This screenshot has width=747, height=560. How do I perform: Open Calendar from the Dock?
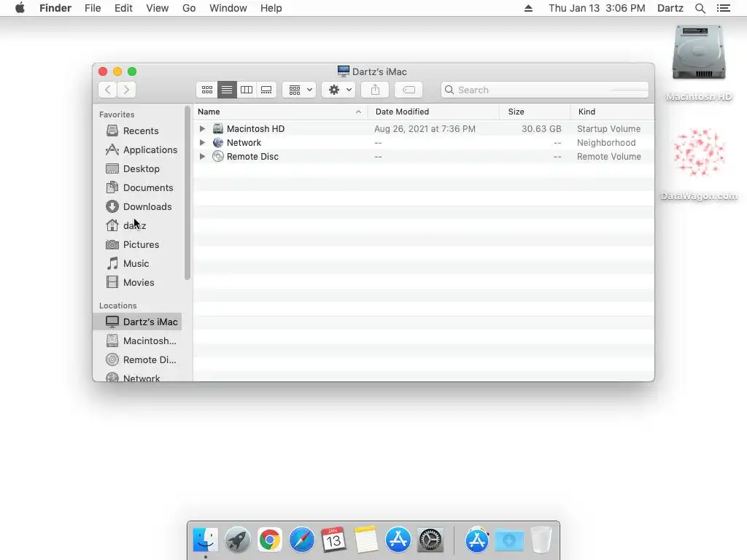pos(333,540)
